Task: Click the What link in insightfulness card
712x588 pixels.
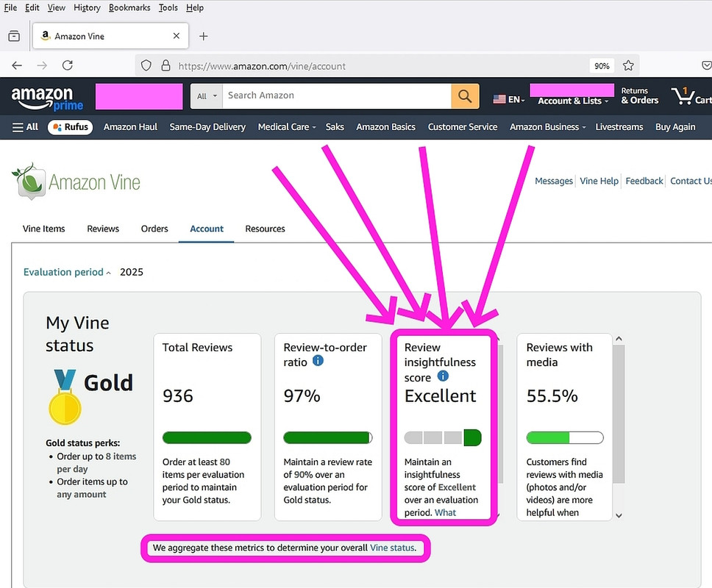Action: (x=446, y=513)
